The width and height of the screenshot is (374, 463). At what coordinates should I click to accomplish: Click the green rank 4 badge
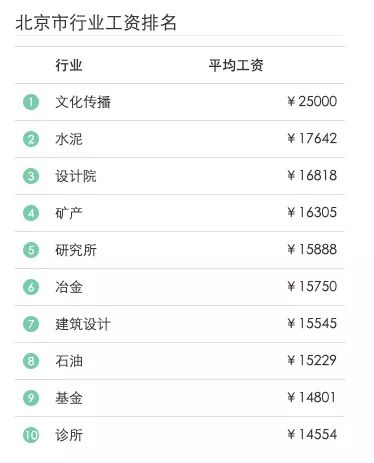pyautogui.click(x=31, y=213)
